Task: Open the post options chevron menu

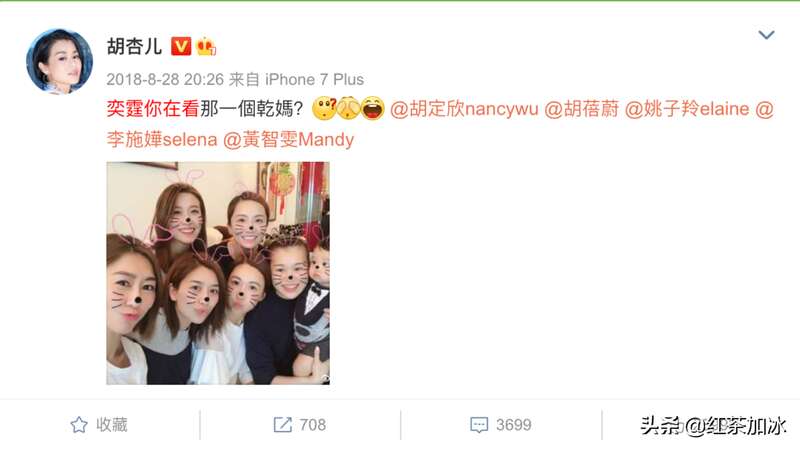Action: 766,35
